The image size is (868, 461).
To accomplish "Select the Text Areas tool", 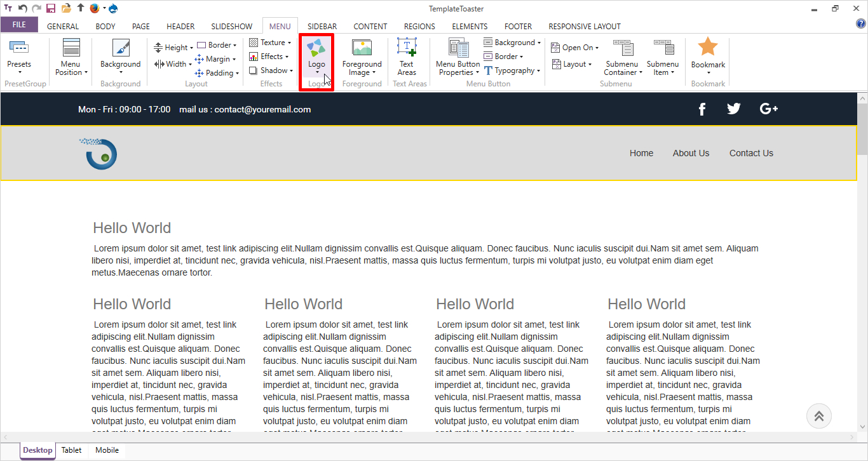I will [407, 57].
